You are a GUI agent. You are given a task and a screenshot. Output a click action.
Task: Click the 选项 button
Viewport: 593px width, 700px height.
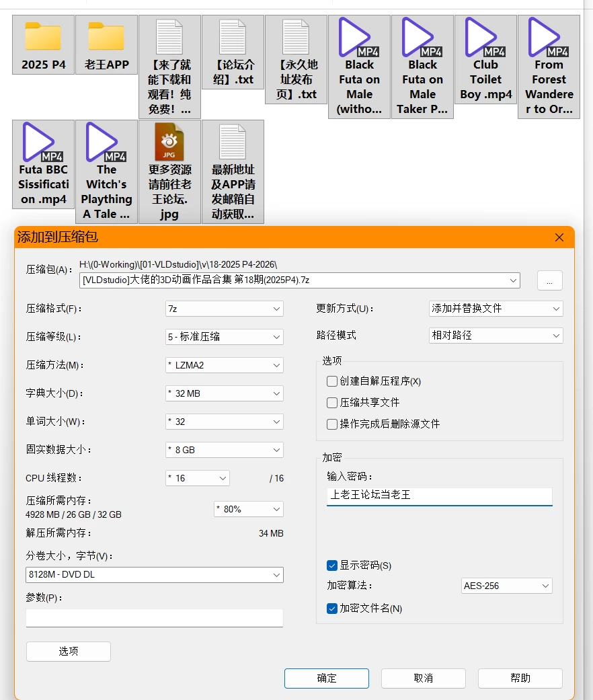pyautogui.click(x=69, y=652)
